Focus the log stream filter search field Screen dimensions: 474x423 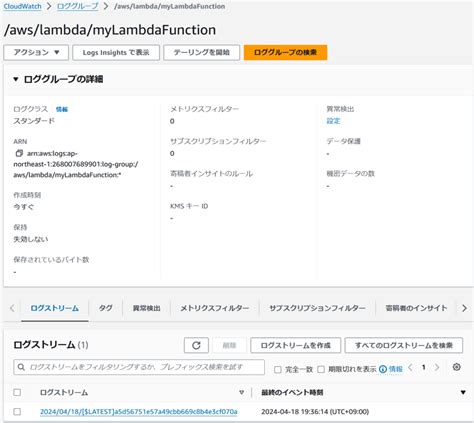(139, 367)
